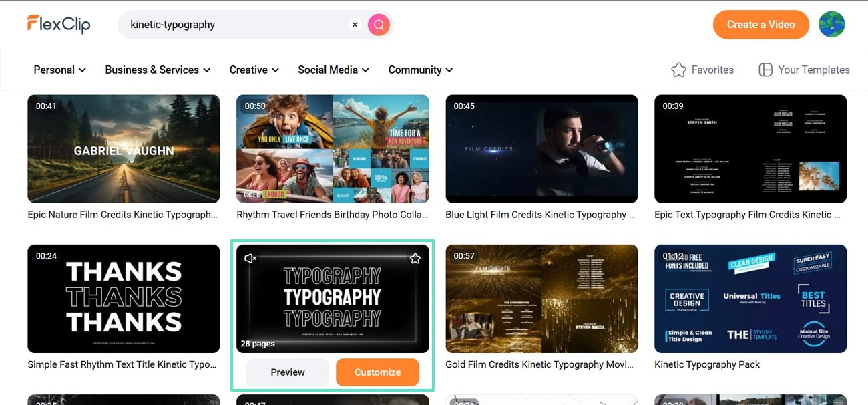This screenshot has height=405, width=868.
Task: Open the Steven Smith black credits thumbnail
Action: tap(750, 148)
